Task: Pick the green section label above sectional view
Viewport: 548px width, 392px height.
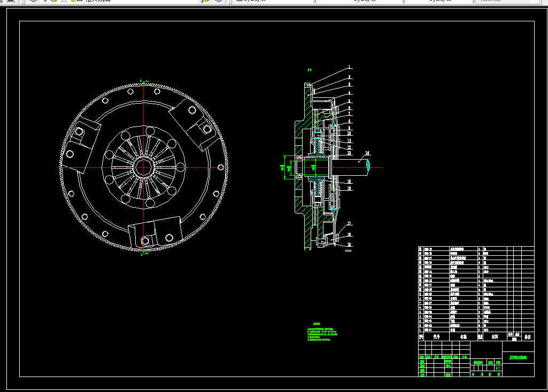Action: 310,70
